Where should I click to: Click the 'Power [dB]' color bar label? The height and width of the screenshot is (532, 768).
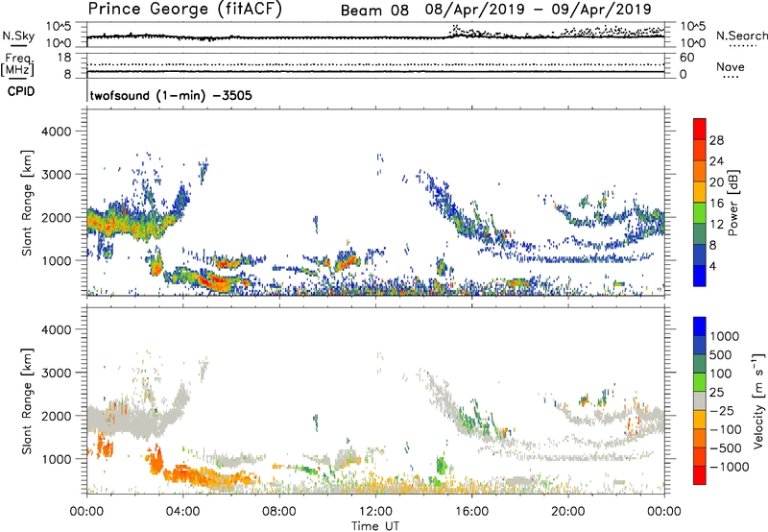click(x=732, y=203)
